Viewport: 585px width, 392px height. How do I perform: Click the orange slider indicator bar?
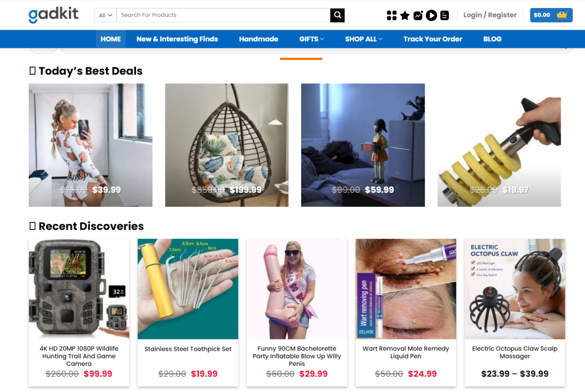(x=301, y=58)
